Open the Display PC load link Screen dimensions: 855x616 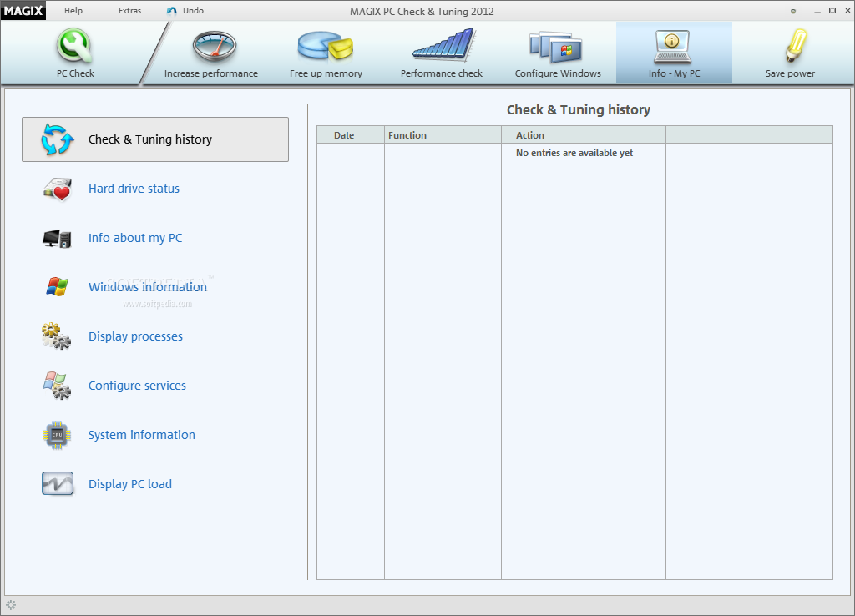(130, 484)
